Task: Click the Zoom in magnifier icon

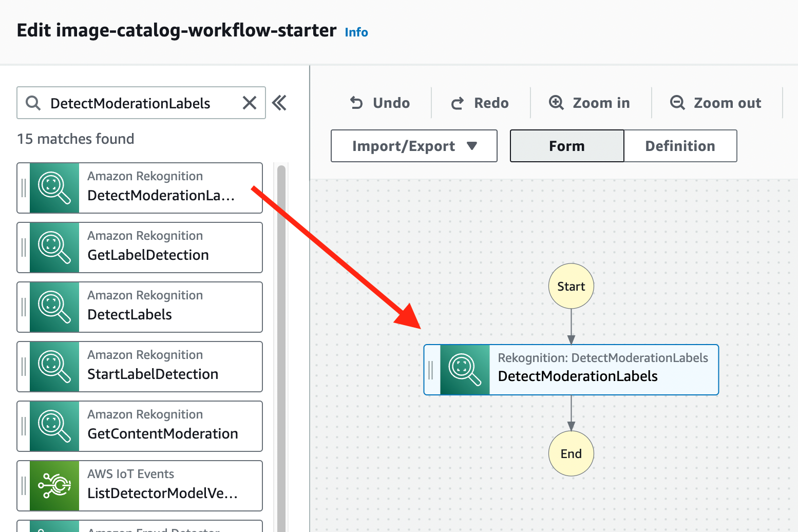Action: coord(556,103)
